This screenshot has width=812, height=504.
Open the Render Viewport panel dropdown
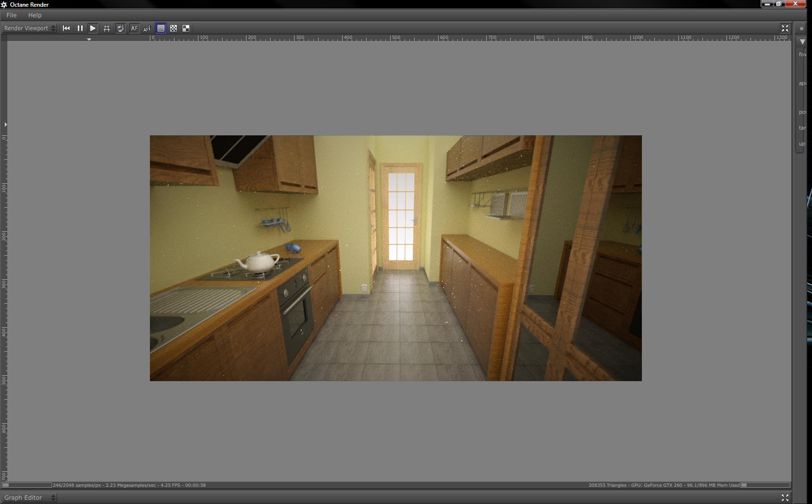click(29, 28)
